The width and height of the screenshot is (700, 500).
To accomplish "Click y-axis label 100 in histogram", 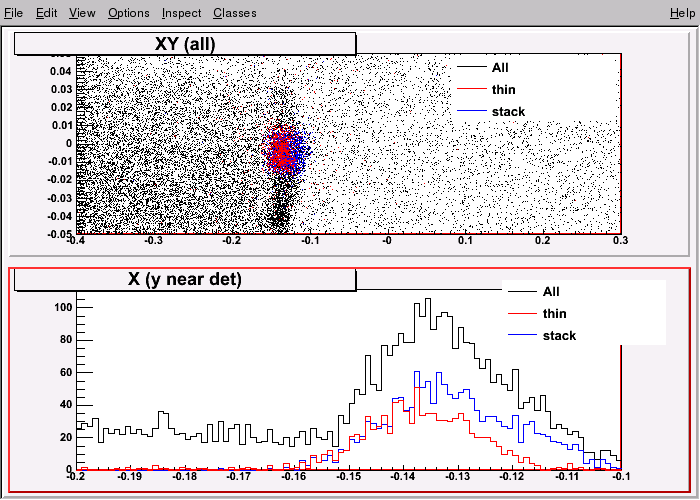I will point(63,308).
